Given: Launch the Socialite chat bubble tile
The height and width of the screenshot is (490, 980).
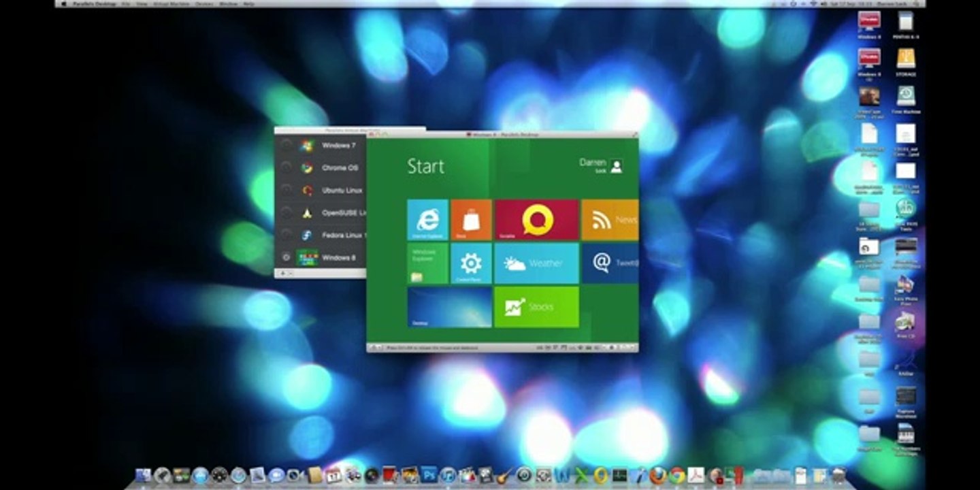Looking at the screenshot, I should click(x=537, y=220).
